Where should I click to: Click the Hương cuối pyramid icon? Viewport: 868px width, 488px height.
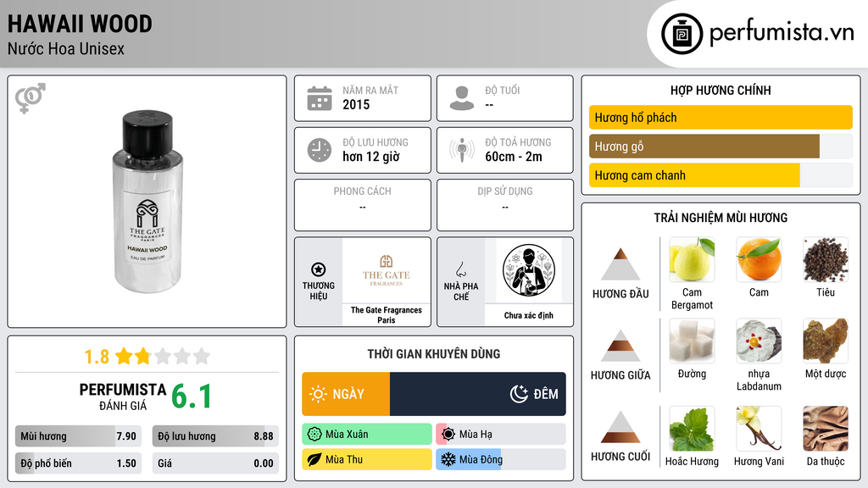click(x=620, y=427)
